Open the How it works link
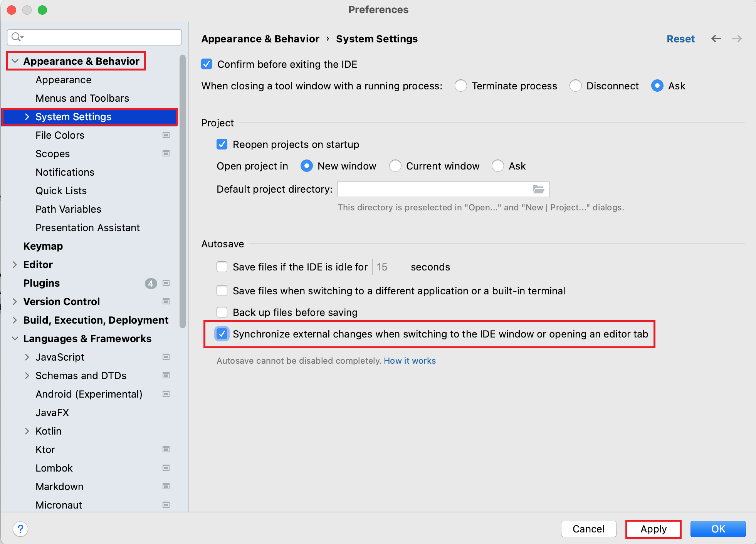The width and height of the screenshot is (756, 544). [x=410, y=361]
